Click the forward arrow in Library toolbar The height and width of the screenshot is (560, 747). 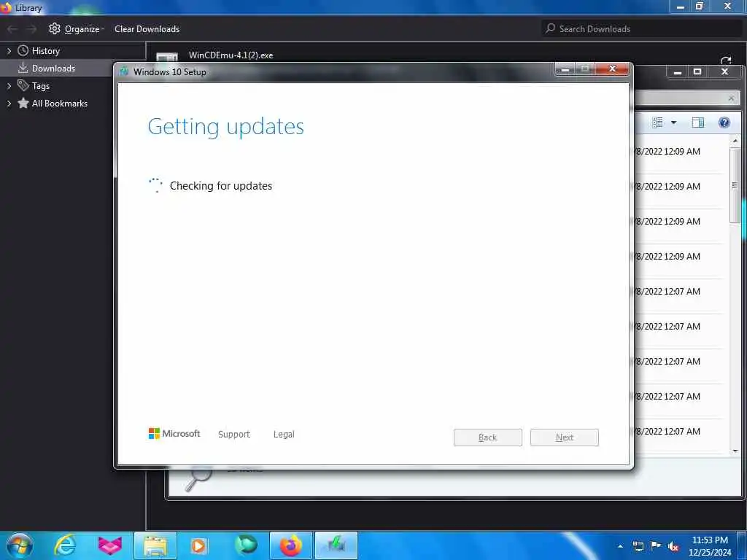pyautogui.click(x=31, y=29)
